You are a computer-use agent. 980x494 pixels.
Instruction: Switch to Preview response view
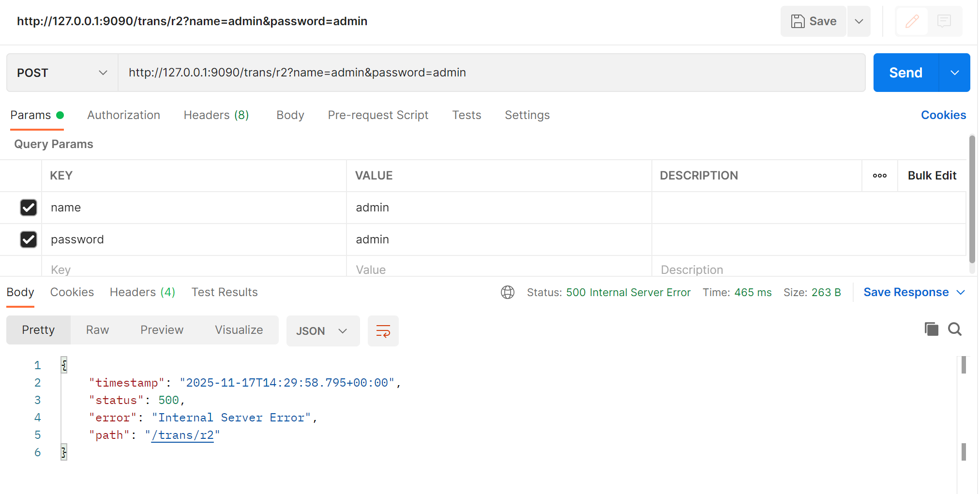click(162, 330)
